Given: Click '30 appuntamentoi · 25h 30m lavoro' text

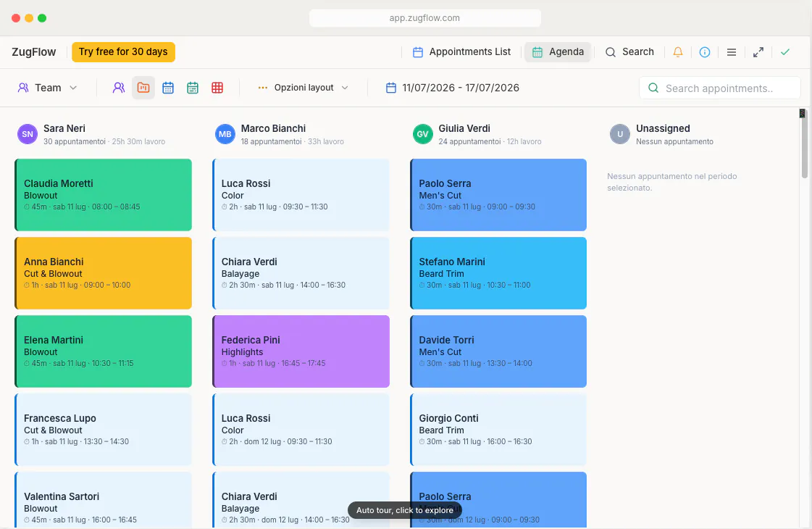Looking at the screenshot, I should [x=104, y=141].
